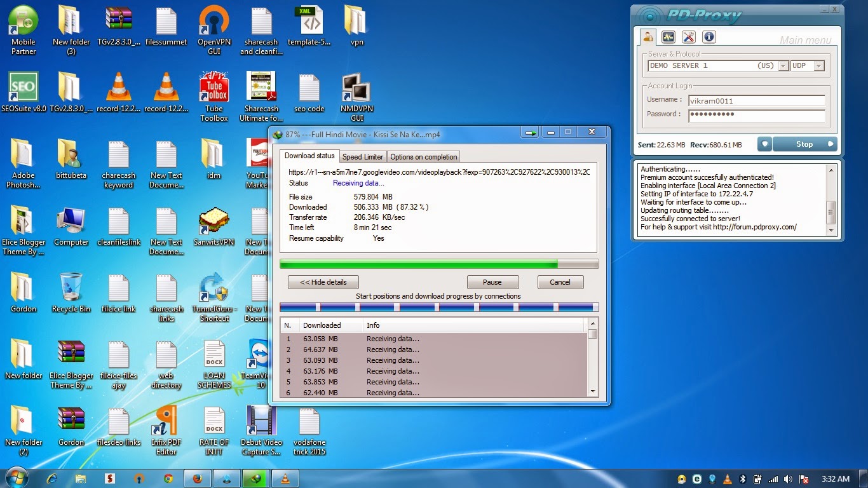Select connection row with 63.853 MB
Image resolution: width=868 pixels, height=488 pixels.
pyautogui.click(x=434, y=382)
